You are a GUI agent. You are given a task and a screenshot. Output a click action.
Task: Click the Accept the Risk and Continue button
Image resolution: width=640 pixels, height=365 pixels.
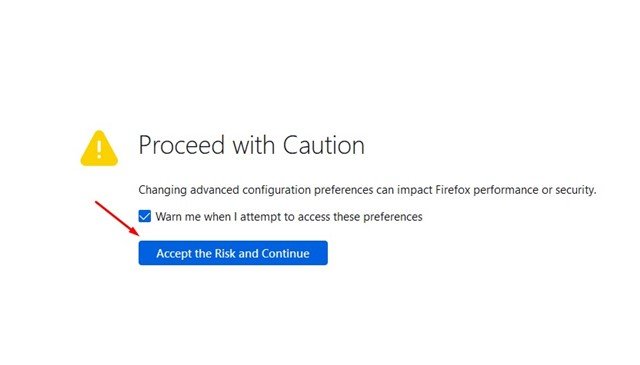233,253
